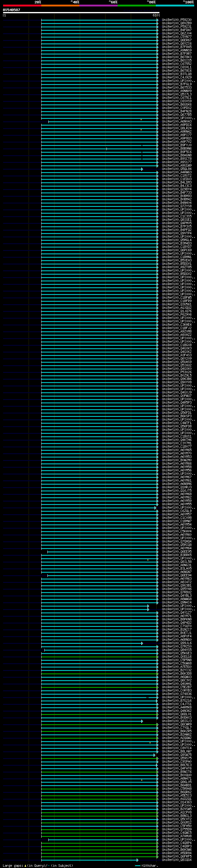197x868 pixels.
Task: Click the cyan ~100% identity legend bar
Action: (175, 6)
